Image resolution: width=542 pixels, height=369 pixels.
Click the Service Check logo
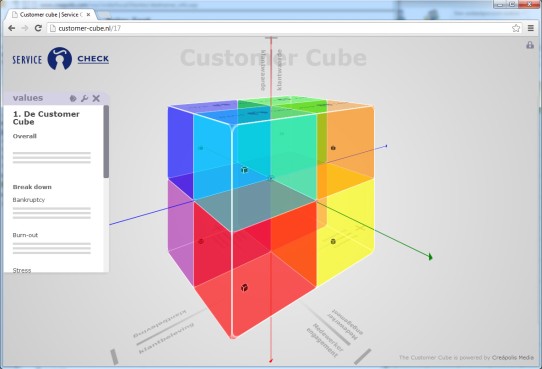click(60, 59)
